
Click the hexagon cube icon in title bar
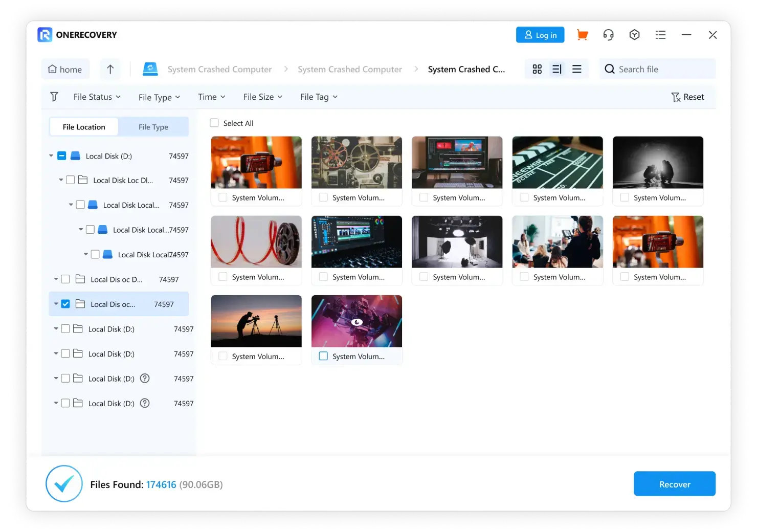[x=634, y=35]
